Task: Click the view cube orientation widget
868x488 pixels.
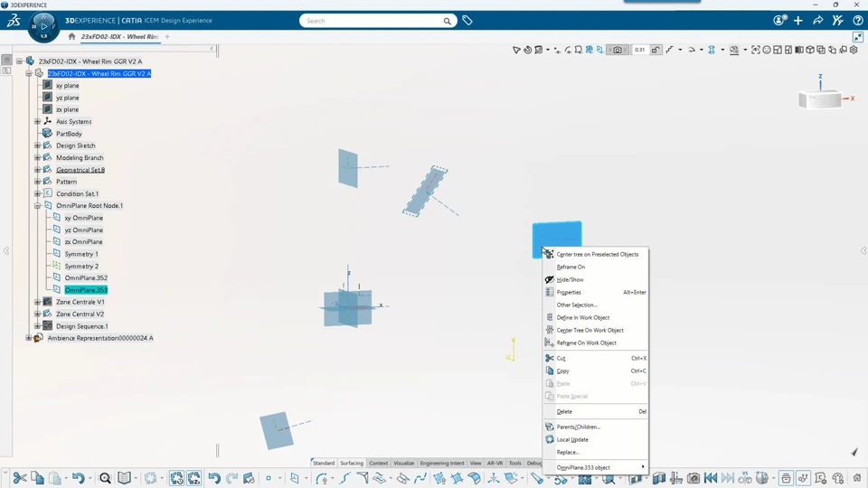Action: 820,99
